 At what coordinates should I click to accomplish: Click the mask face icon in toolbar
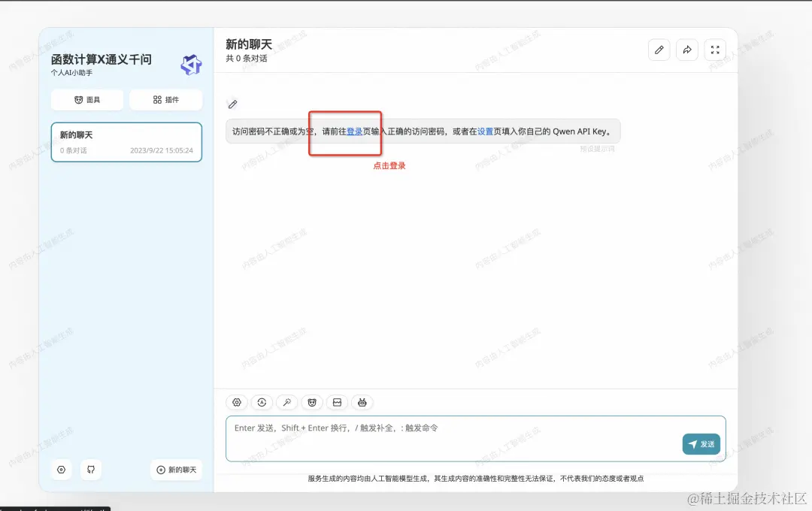coord(312,402)
